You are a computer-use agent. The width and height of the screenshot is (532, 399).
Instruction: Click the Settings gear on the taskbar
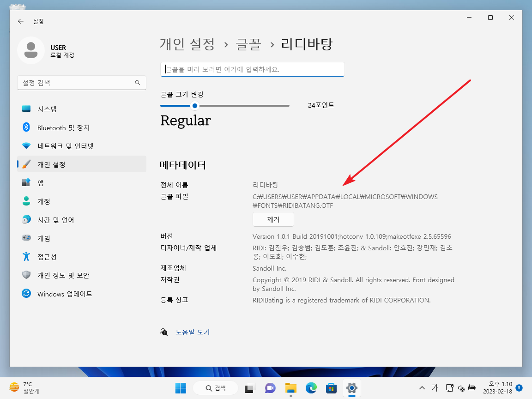[x=352, y=388]
